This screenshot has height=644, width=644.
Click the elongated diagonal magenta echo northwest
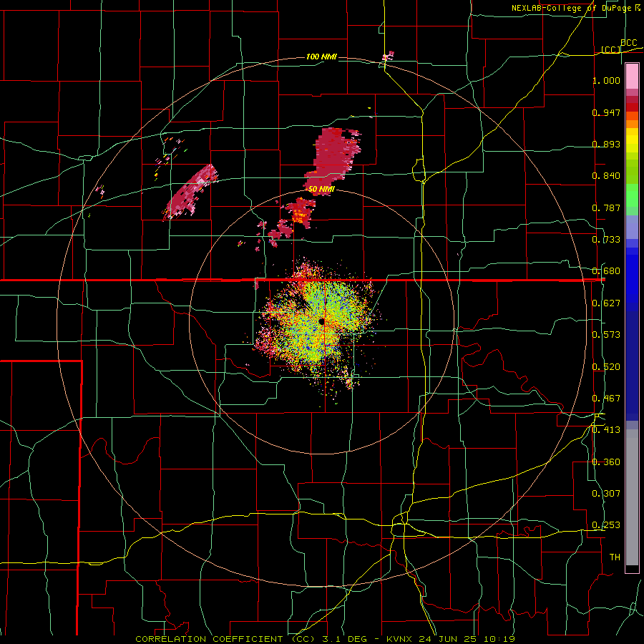coord(190,192)
